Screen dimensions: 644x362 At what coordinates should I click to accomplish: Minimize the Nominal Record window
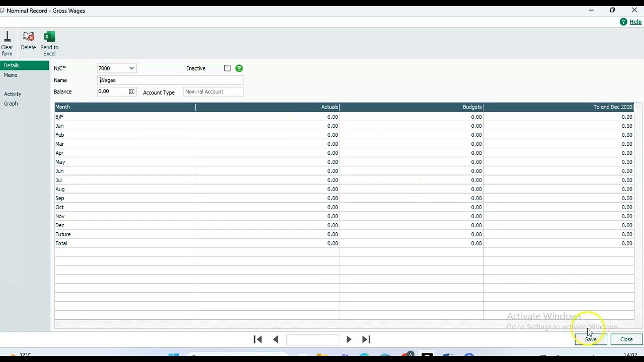click(x=591, y=10)
